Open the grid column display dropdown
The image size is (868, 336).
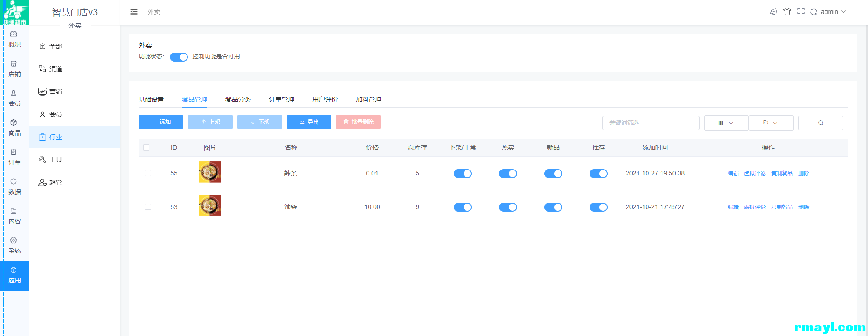click(x=726, y=123)
